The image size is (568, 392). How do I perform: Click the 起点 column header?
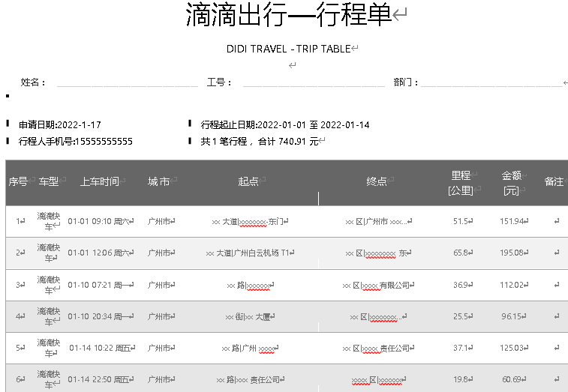click(x=248, y=181)
